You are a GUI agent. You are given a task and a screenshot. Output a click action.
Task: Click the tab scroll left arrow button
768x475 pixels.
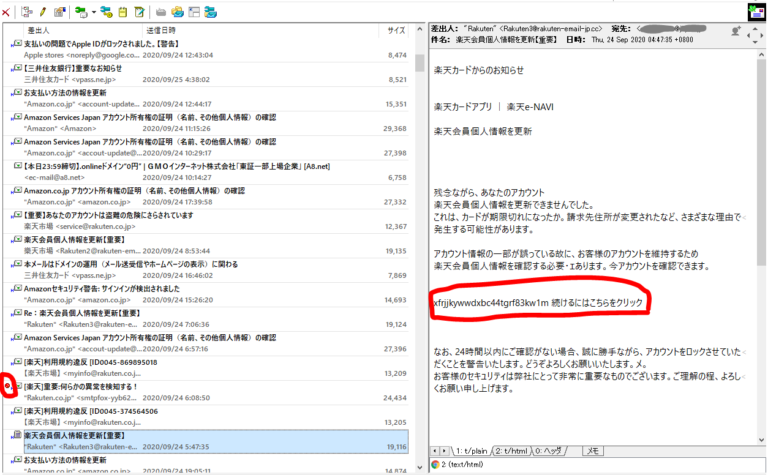pos(435,451)
